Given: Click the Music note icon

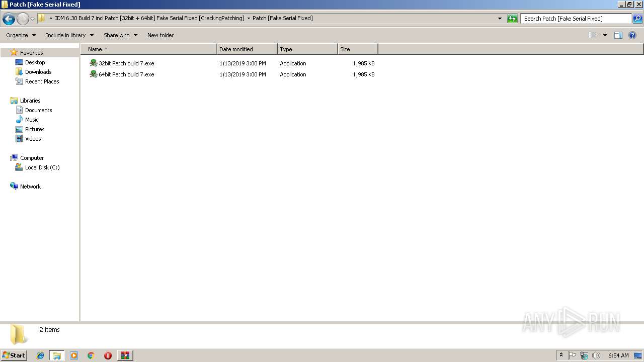Looking at the screenshot, I should pos(19,120).
